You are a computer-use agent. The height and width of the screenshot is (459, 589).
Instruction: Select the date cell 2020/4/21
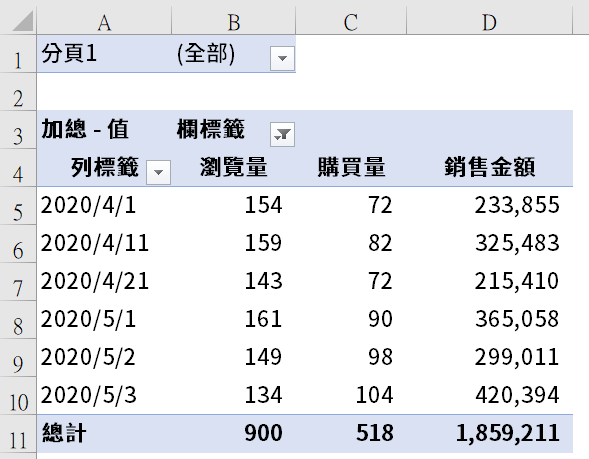point(104,282)
